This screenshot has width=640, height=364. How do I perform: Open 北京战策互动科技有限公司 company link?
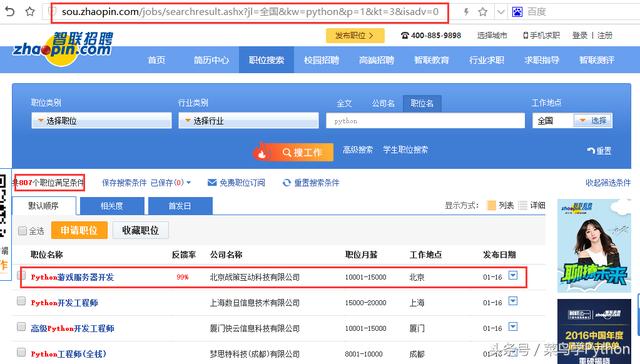coord(255,277)
